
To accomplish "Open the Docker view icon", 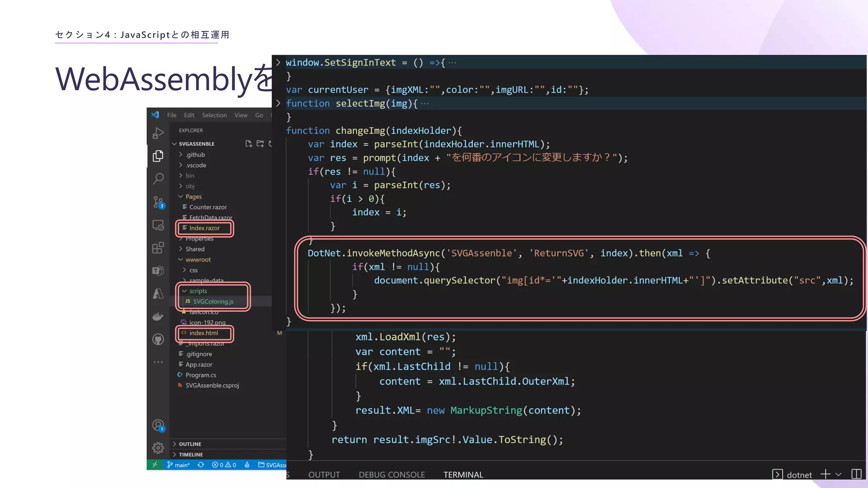I will click(x=158, y=316).
